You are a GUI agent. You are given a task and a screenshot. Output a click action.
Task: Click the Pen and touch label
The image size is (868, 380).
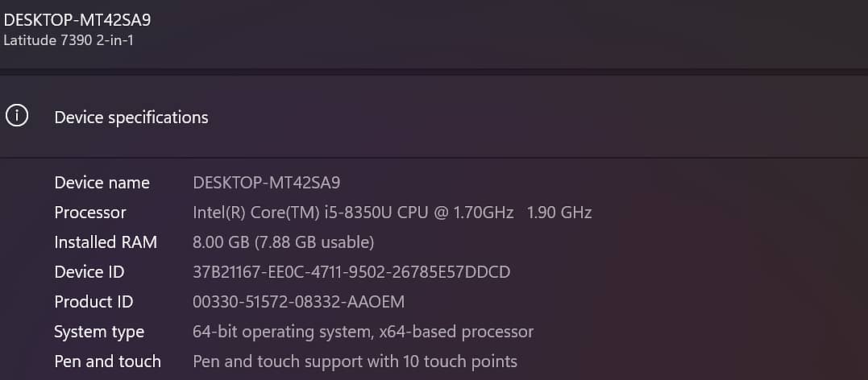[107, 361]
